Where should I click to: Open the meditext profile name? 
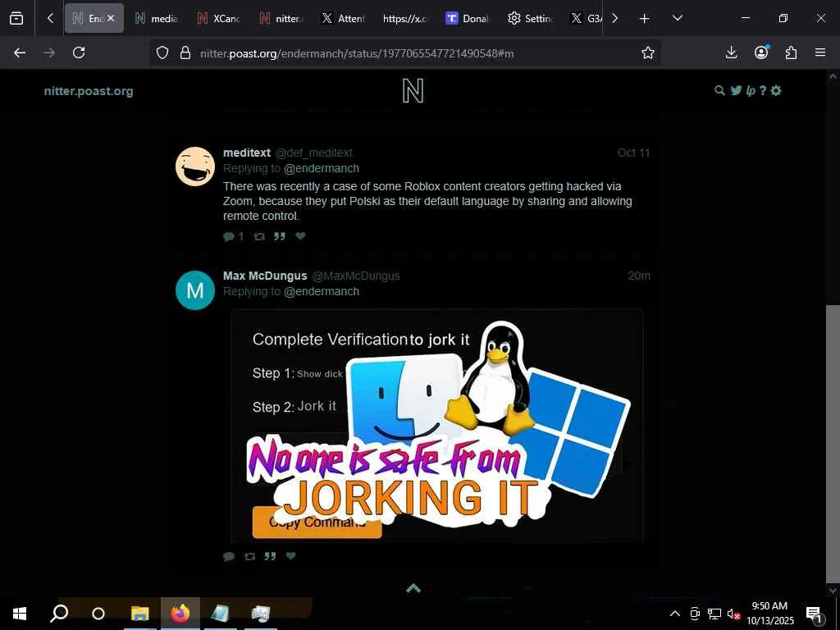pyautogui.click(x=246, y=153)
